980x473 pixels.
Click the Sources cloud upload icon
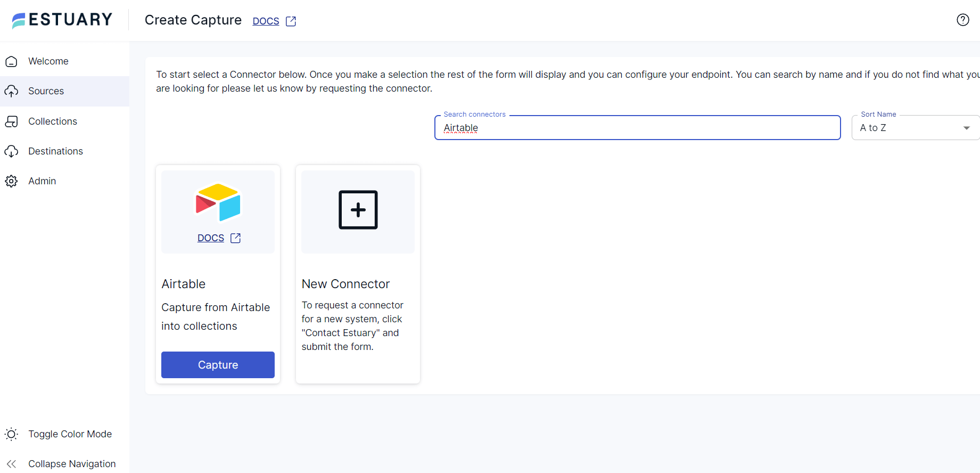click(11, 91)
